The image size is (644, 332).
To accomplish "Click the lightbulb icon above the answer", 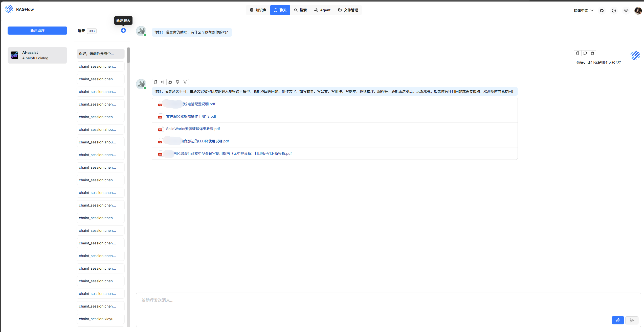I will click(185, 82).
